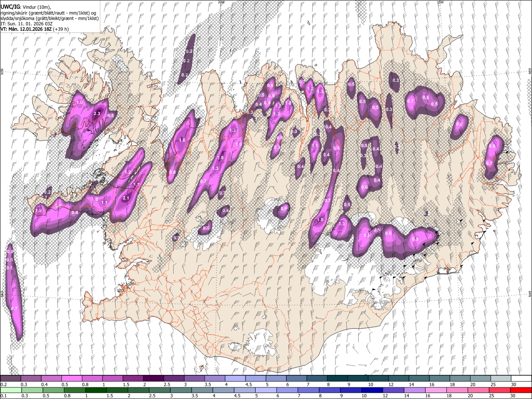Select the pale green swatch at lower legend 0.1
Image resolution: width=532 pixels, height=399 pixels.
[11, 390]
